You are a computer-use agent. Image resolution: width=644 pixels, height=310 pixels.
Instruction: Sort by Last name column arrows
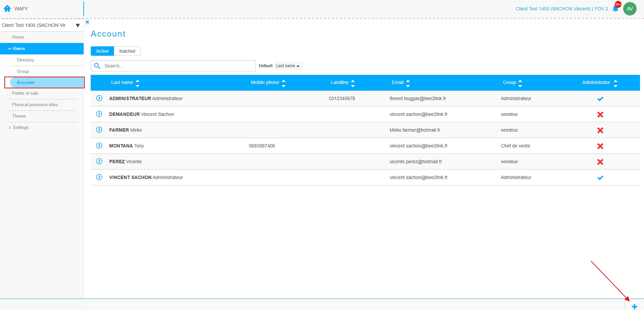point(137,83)
